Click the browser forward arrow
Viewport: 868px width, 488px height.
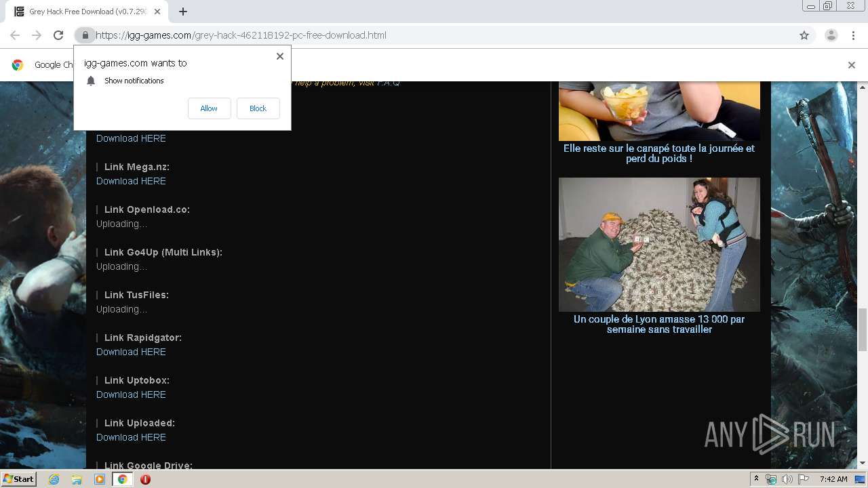(x=37, y=35)
